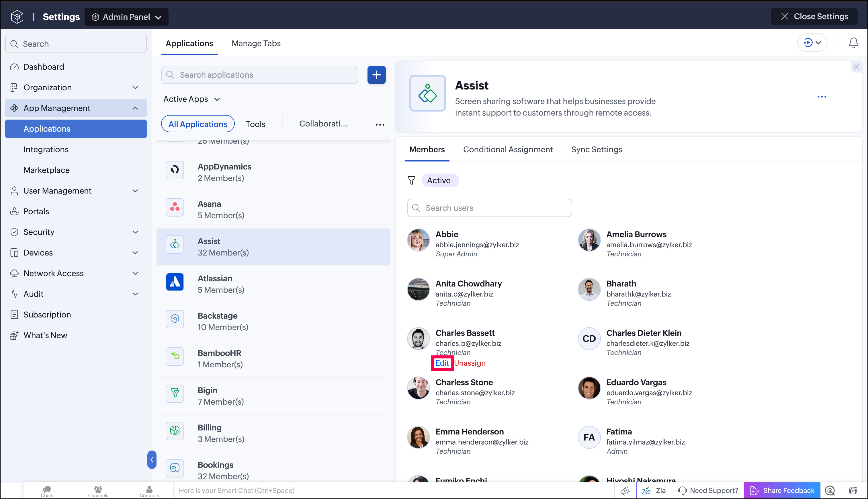Select the Bigin app icon

click(x=175, y=393)
